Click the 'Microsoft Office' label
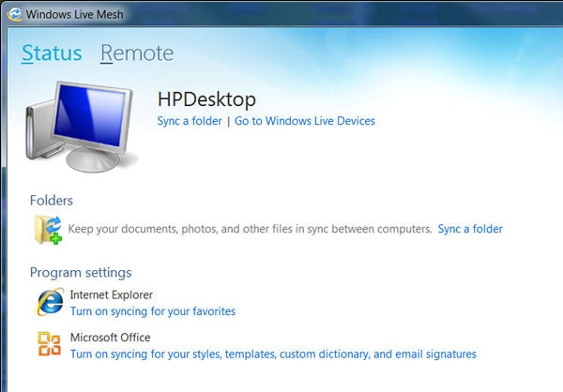 110,338
